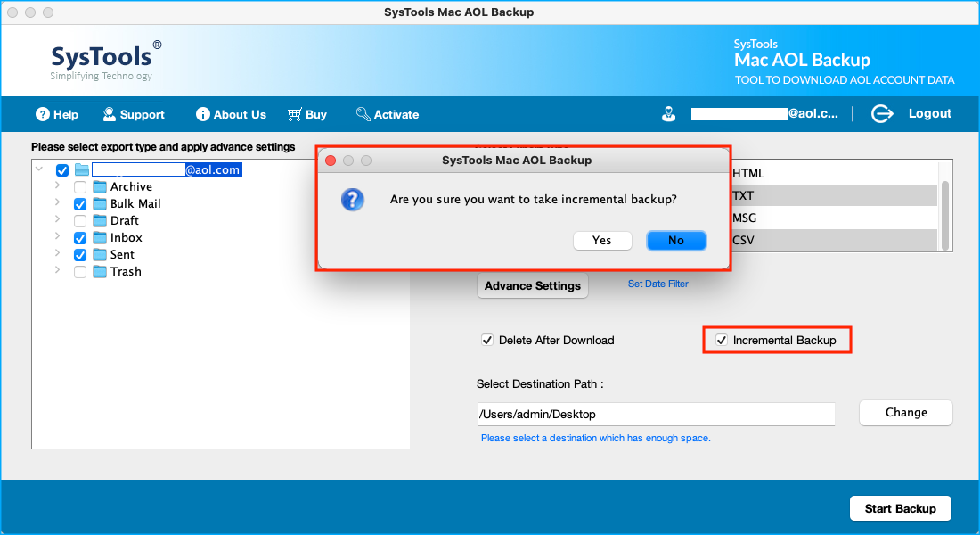Click the Activate key icon
This screenshot has height=535, width=980.
[363, 114]
